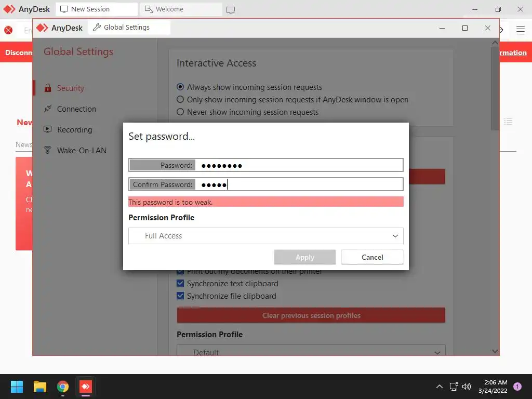Toggle Synchronize text clipboard checkbox
The image size is (532, 399).
180,283
